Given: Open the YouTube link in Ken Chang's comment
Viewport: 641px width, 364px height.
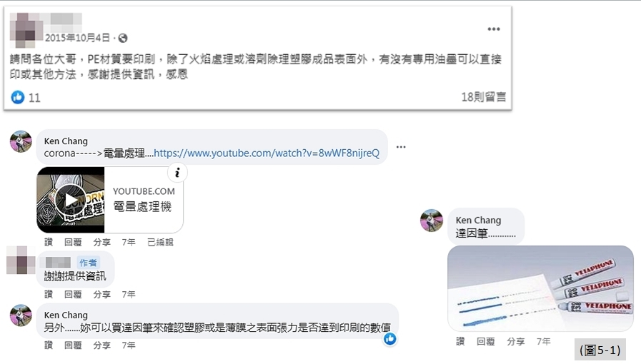Looking at the screenshot, I should coord(267,153).
